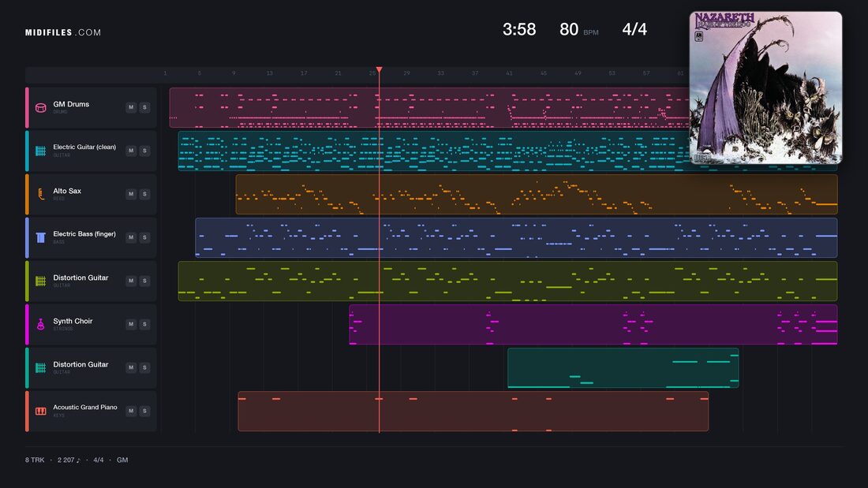This screenshot has width=868, height=488.
Task: Click the drum icon on GM Drums track
Action: click(40, 107)
